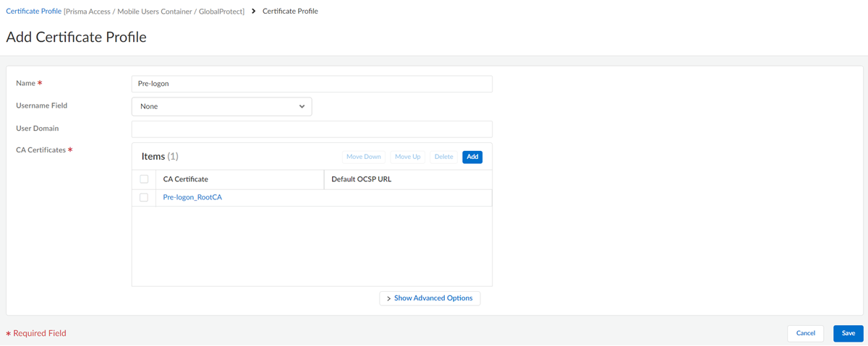Open the Username Field dropdown
The image size is (868, 346).
(x=221, y=107)
